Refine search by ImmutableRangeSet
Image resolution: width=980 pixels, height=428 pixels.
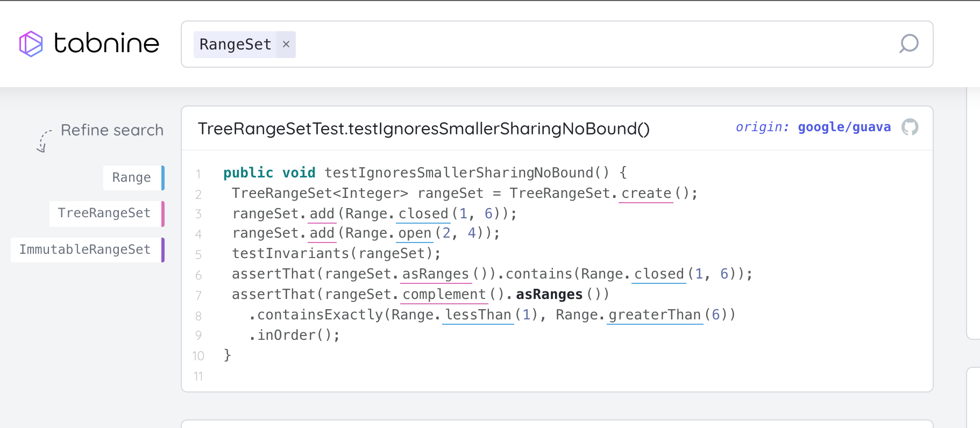click(x=87, y=250)
